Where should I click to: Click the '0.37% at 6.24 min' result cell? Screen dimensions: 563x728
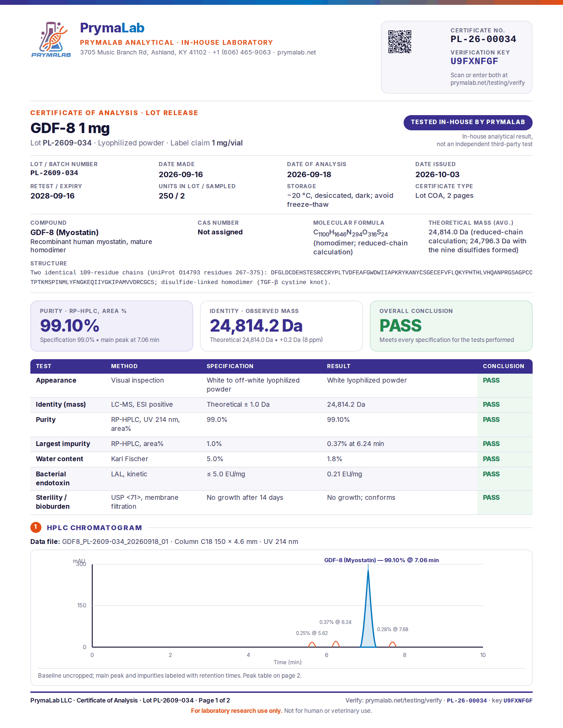pos(355,444)
